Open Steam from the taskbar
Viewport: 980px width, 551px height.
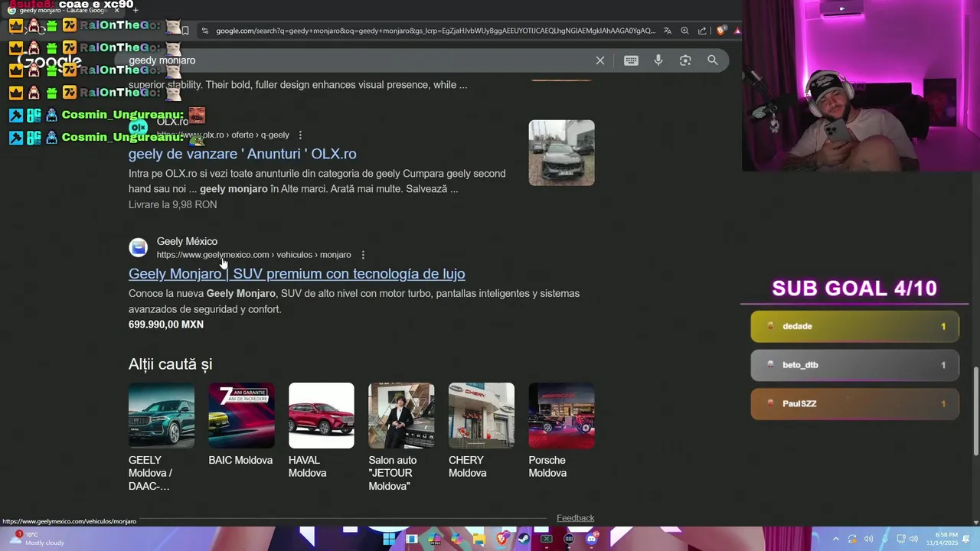(524, 539)
